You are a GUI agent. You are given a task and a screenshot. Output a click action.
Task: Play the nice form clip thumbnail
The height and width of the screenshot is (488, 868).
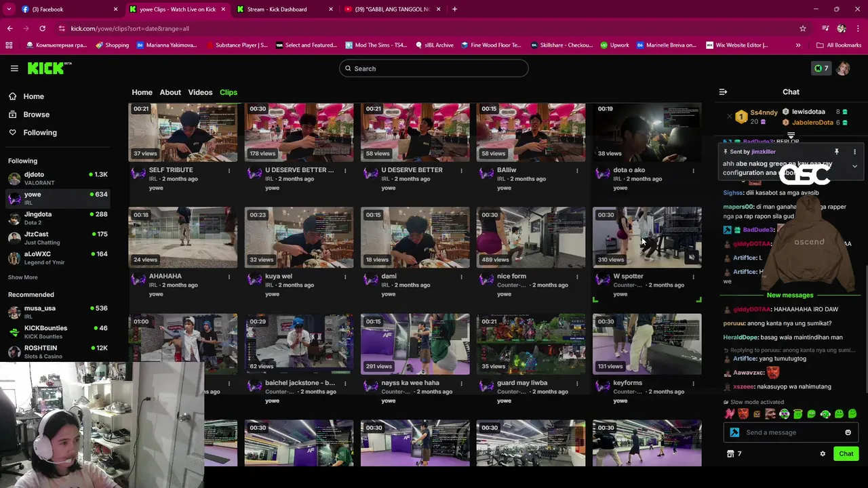531,238
